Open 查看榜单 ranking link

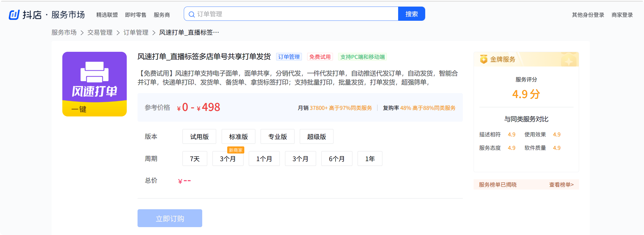[x=561, y=185]
